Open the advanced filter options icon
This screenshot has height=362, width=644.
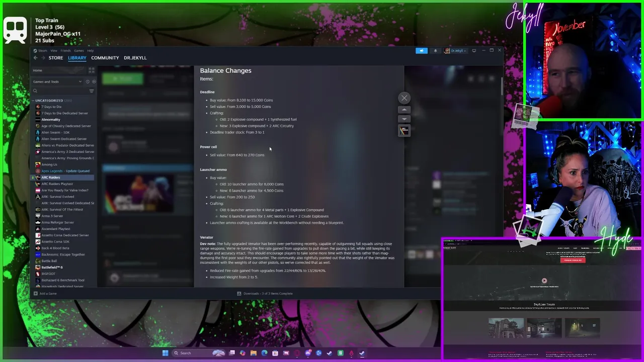tap(92, 91)
